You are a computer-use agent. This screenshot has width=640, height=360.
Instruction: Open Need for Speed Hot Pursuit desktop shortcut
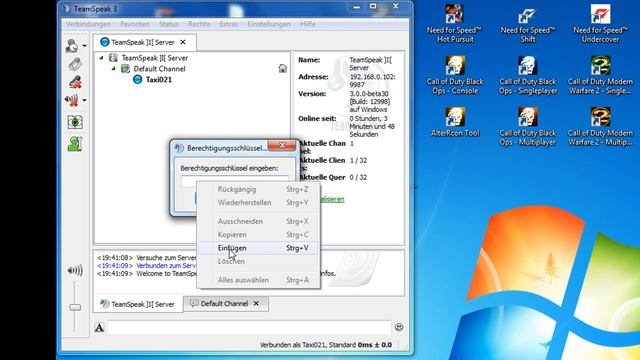[x=455, y=24]
